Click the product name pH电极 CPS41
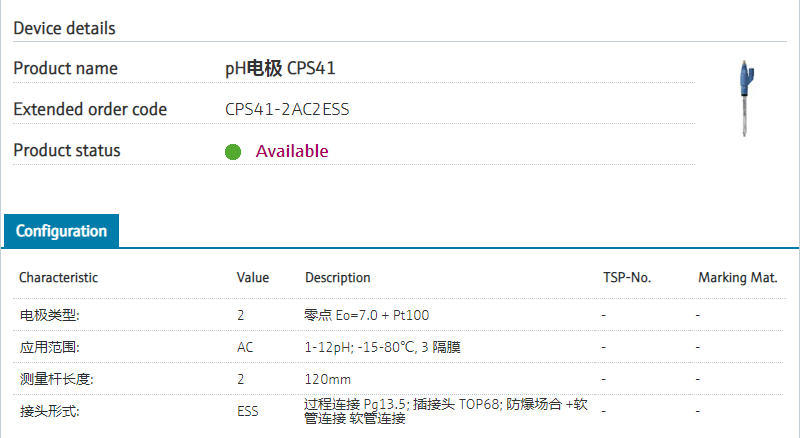Viewport: 800px width, 438px height. [280, 69]
